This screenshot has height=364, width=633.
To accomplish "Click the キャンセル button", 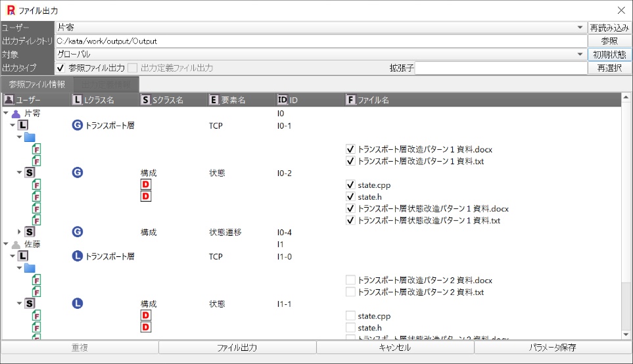I will click(x=395, y=348).
